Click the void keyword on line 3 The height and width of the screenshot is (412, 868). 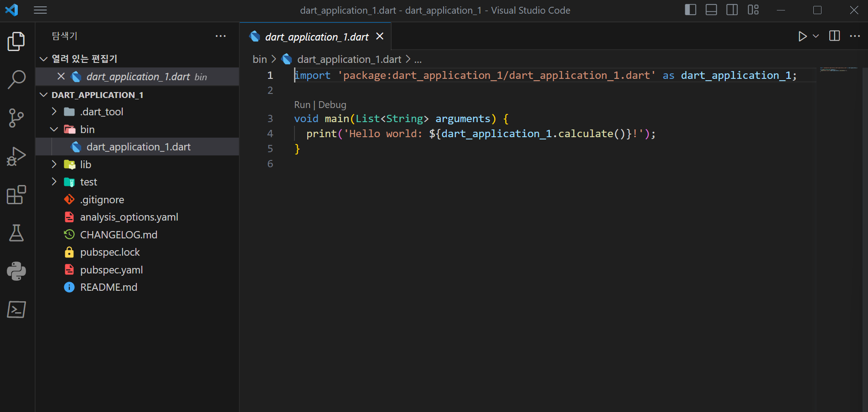point(306,118)
